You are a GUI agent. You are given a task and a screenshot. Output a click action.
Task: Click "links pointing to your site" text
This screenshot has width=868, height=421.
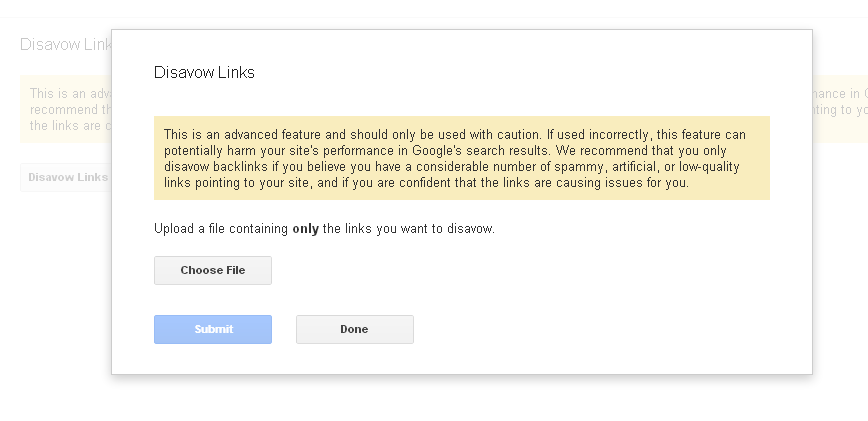coord(234,183)
